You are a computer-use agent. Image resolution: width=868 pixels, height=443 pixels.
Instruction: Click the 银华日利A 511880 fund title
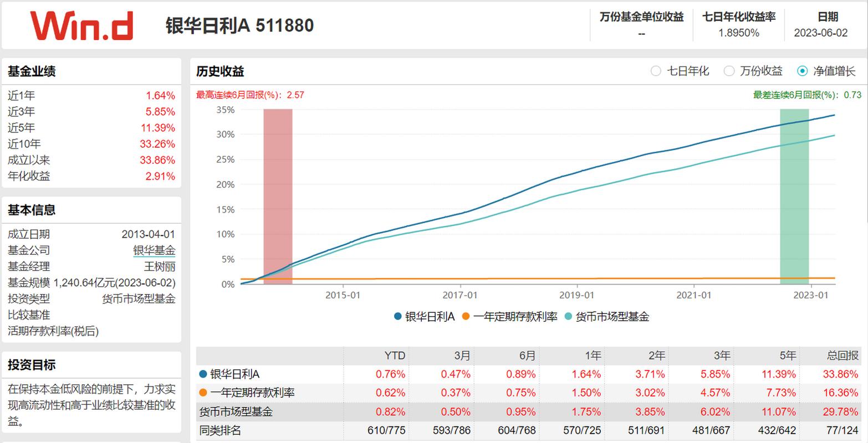coord(239,25)
